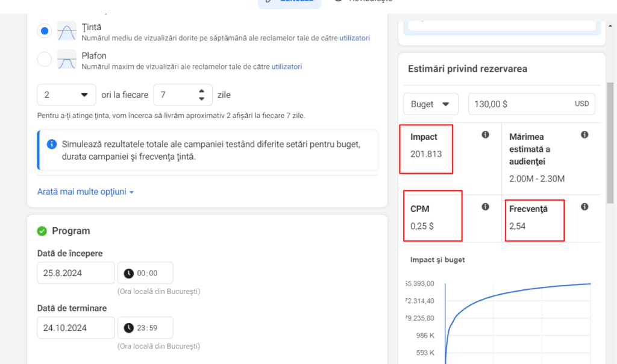Open the Buget dropdown in estimates panel
617x364 pixels.
click(x=431, y=104)
